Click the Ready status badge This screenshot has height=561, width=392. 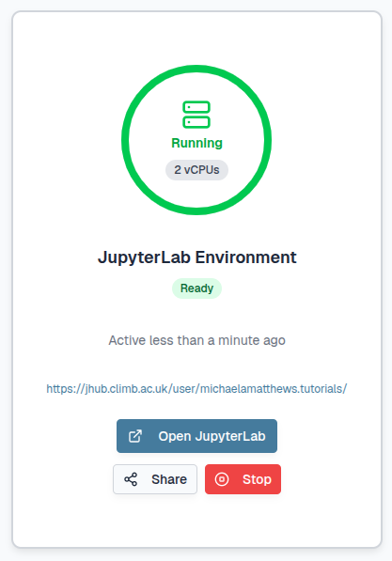coord(196,288)
